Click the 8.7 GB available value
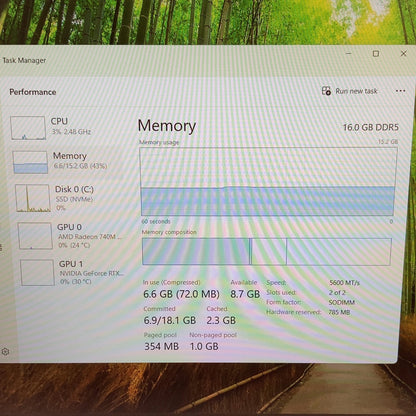 click(x=245, y=294)
